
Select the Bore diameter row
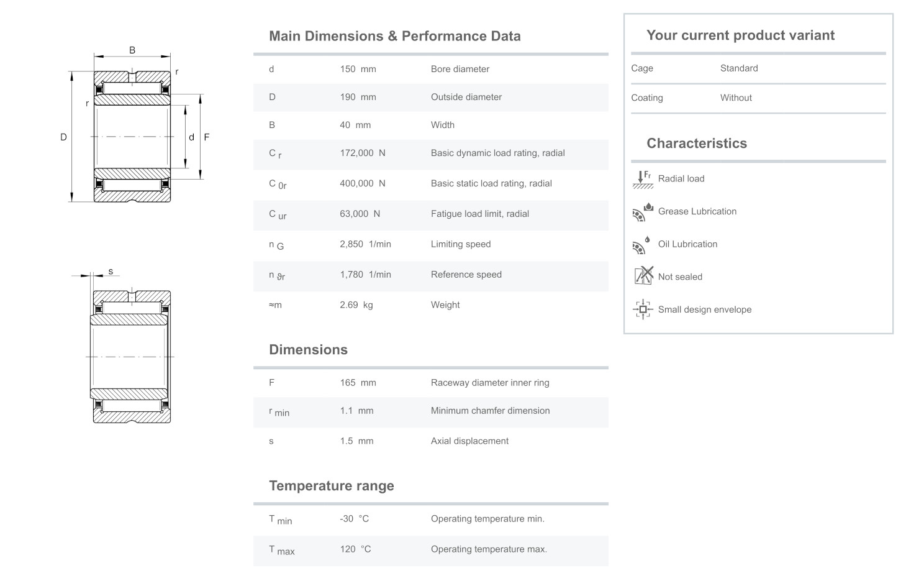[430, 69]
